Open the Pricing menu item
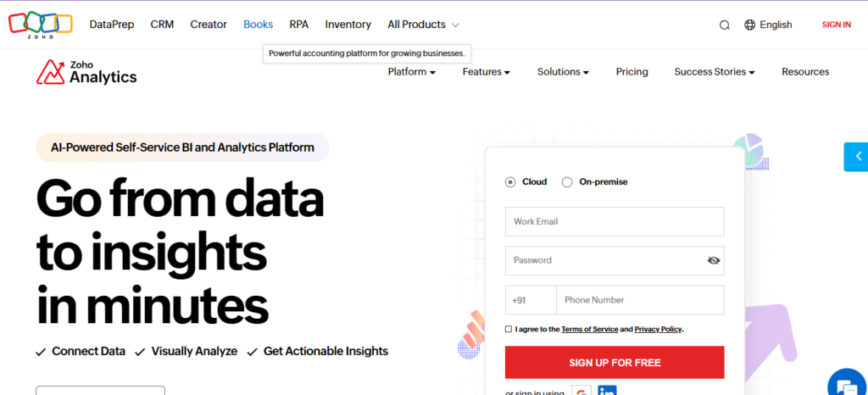 tap(632, 72)
